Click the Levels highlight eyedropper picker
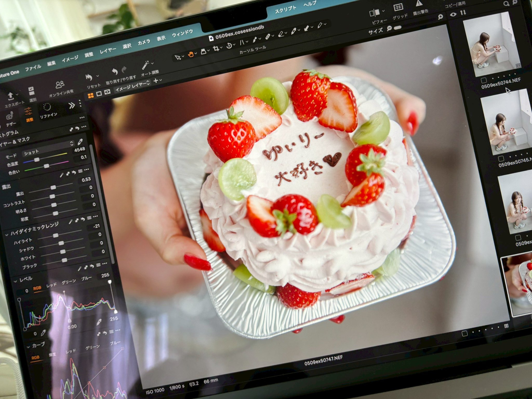This screenshot has height=399, width=532. point(99,322)
